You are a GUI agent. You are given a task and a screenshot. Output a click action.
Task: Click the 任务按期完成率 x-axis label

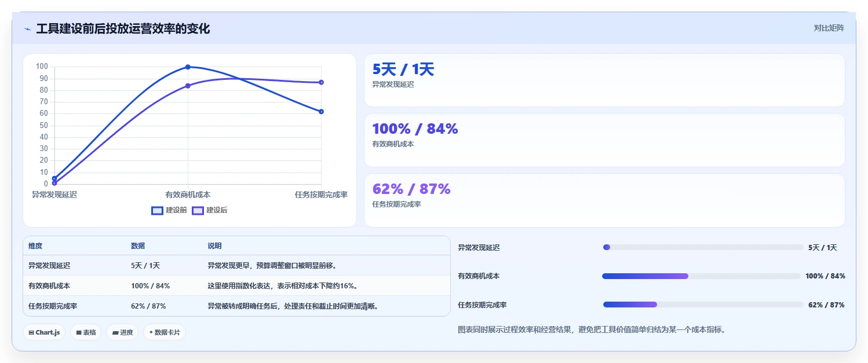[321, 195]
